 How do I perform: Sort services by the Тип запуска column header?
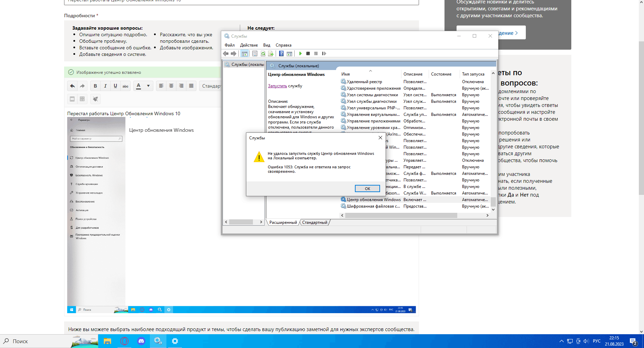475,74
